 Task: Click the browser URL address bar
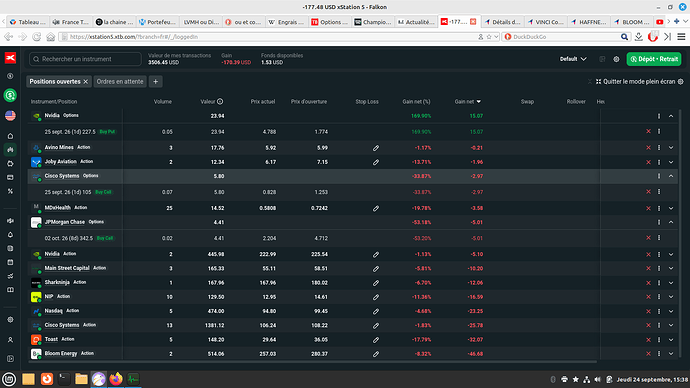268,37
